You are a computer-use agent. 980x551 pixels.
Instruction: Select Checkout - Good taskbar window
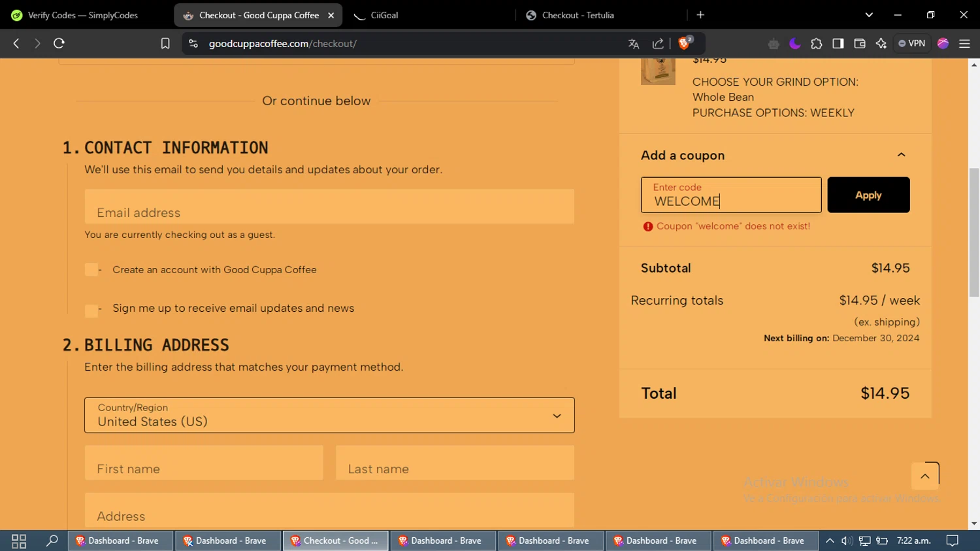pyautogui.click(x=335, y=541)
